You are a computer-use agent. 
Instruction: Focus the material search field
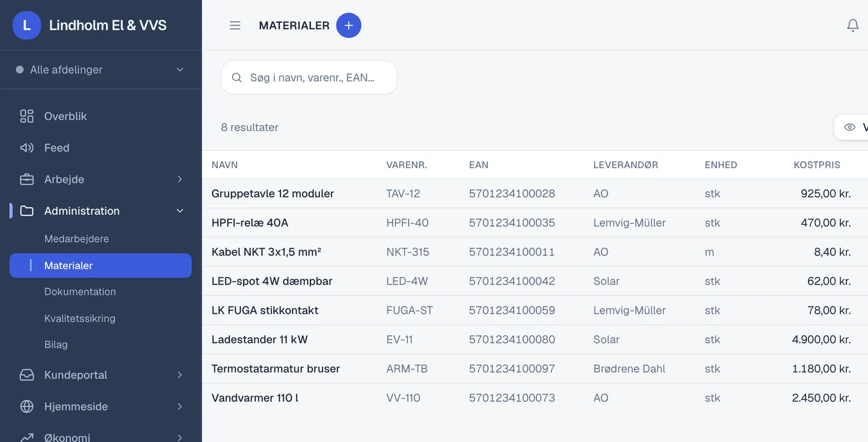(309, 78)
